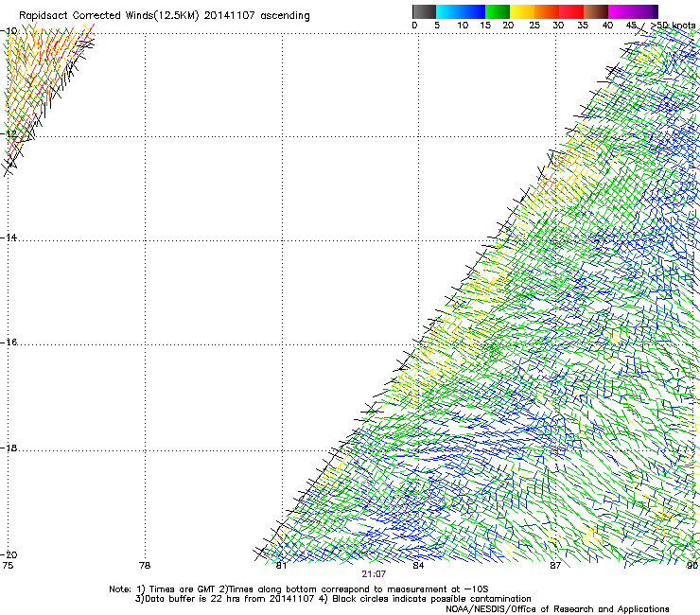
Task: Click latitude label -10 on left axis
Action: 9,31
